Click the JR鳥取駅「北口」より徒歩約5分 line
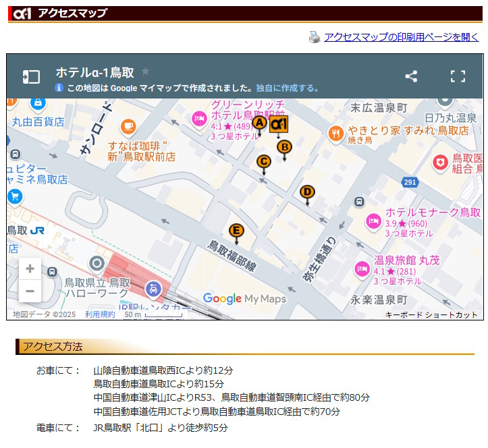 161,428
